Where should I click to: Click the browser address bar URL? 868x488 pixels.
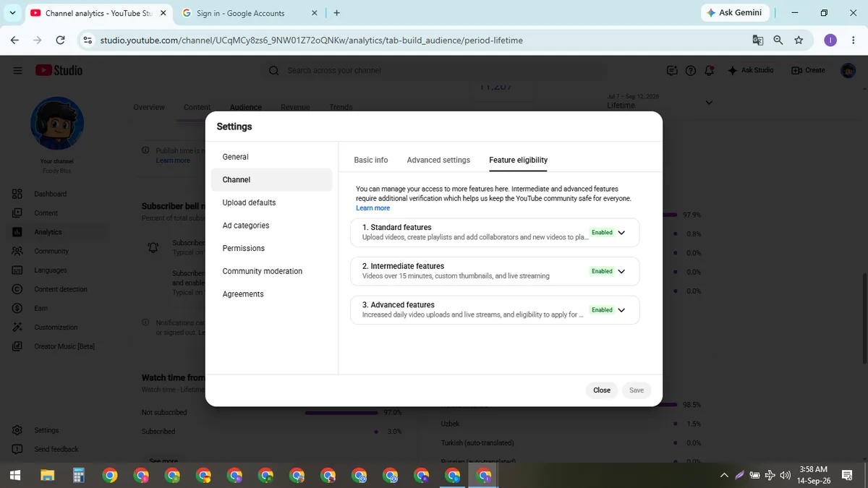pos(311,40)
